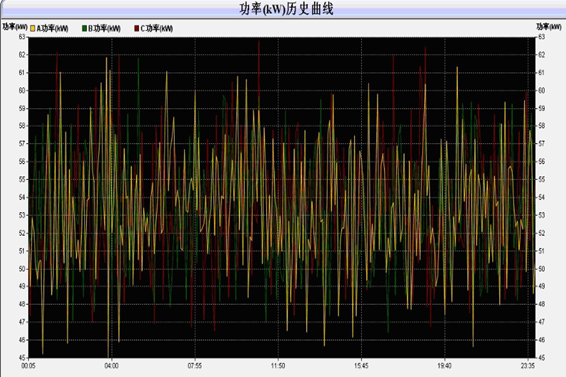Click the 19:40 time axis label
Viewport: 566px width, 377px height.
click(x=444, y=366)
